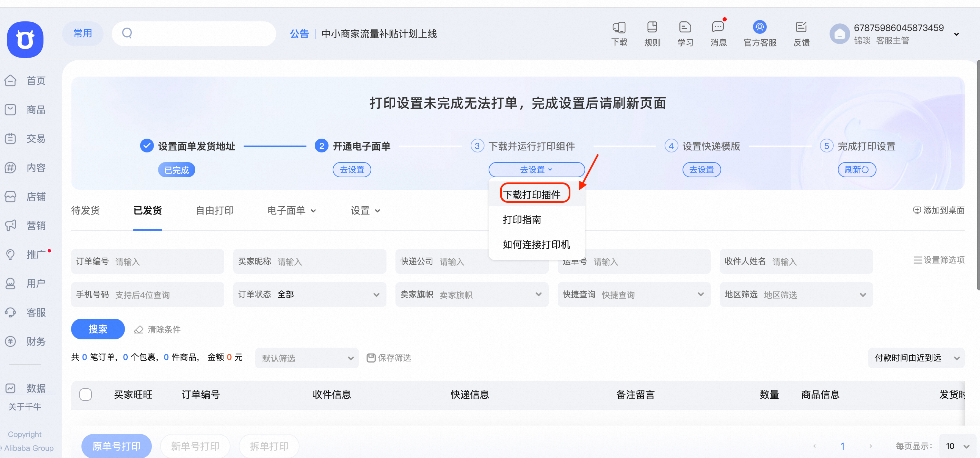This screenshot has width=980, height=458.
Task: Click the 刷新 button
Action: coord(857,170)
